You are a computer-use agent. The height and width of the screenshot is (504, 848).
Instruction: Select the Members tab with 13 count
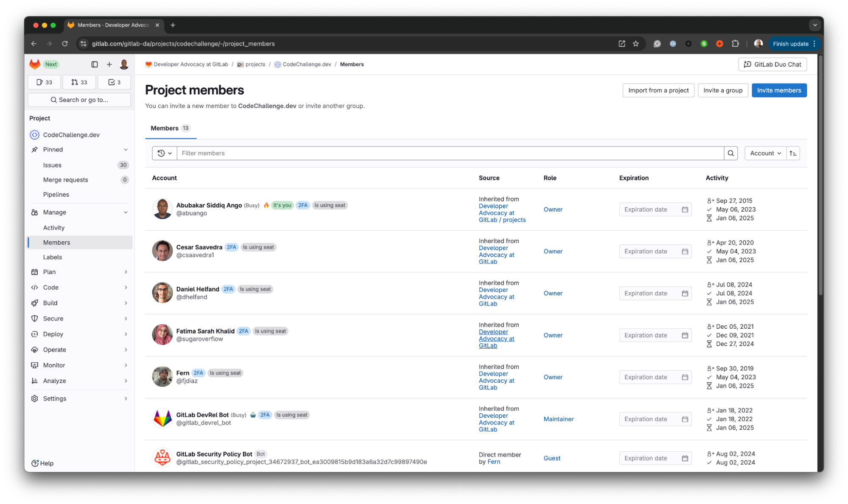click(171, 128)
